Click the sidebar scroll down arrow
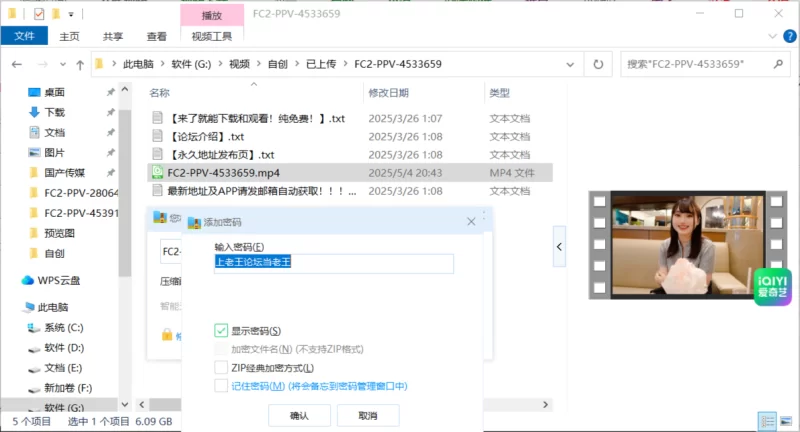Screen dimensions: 800x432 coord(125,404)
